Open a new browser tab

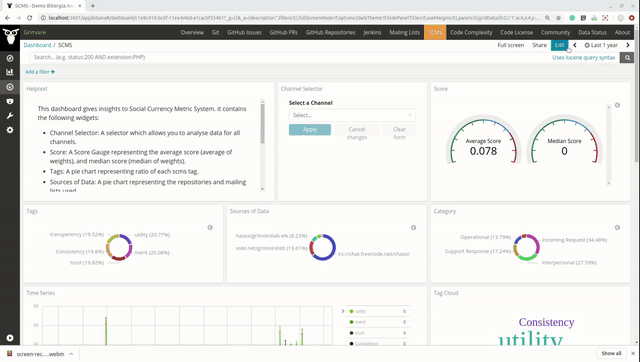pyautogui.click(x=93, y=6)
